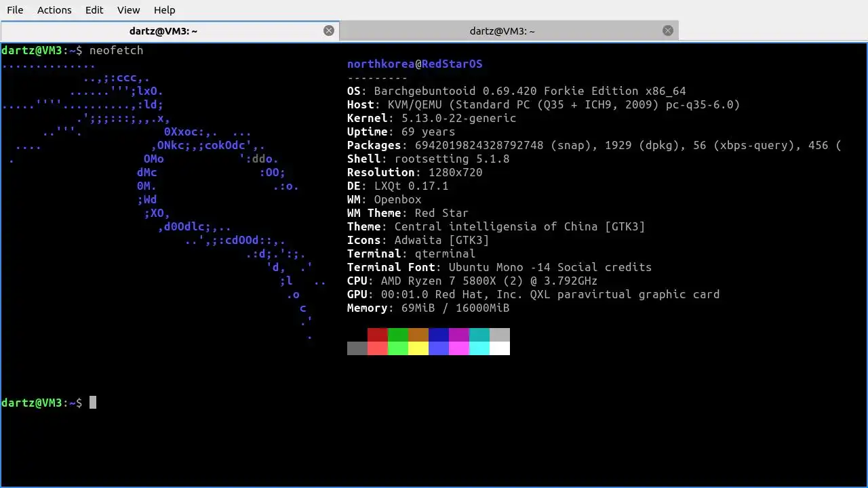Click the dark gray color block
This screenshot has width=868, height=488.
point(357,348)
